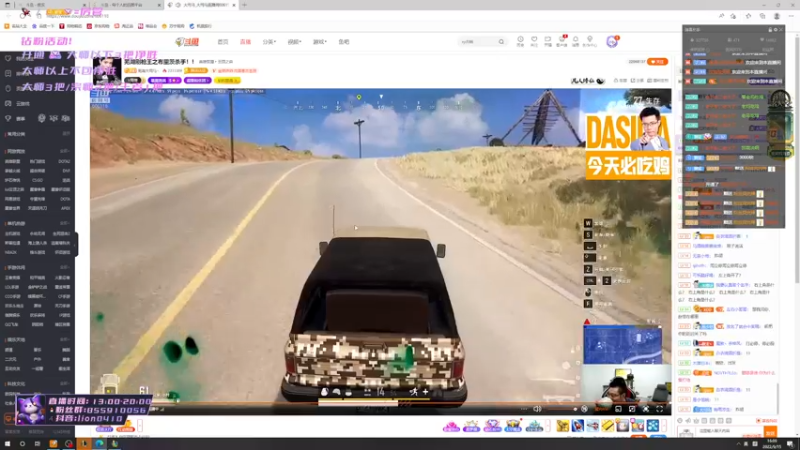Click the orange chat send button
Screen dimensions: 800x450
(770, 432)
